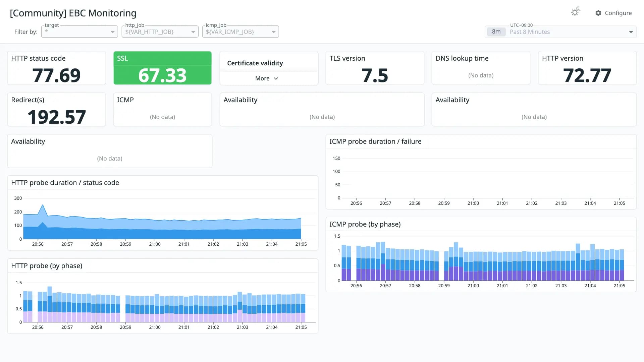Viewport: 644px width, 362px height.
Task: Click the DNS lookup time widget title
Action: (x=462, y=58)
